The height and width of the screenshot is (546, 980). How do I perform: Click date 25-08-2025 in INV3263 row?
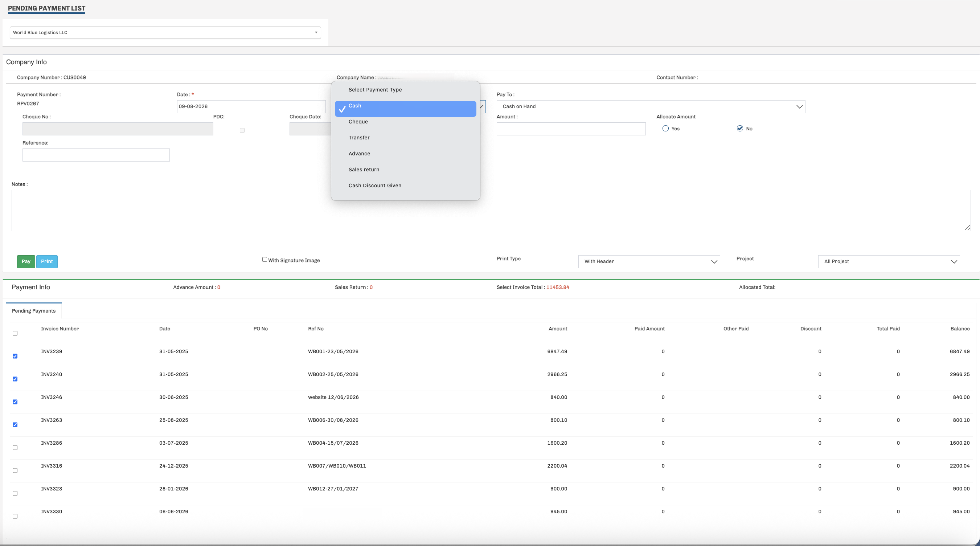[x=173, y=420]
